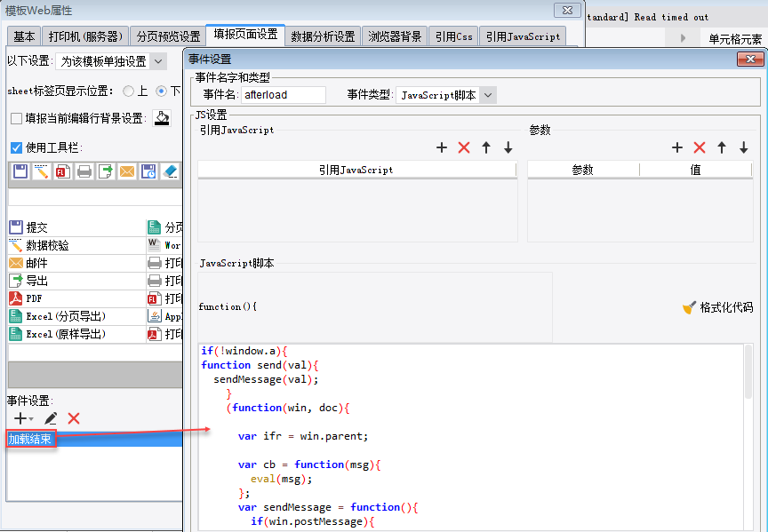Viewport: 768px width, 532px height.
Task: Select 邮件 in the toolbar button list
Action: (77, 263)
